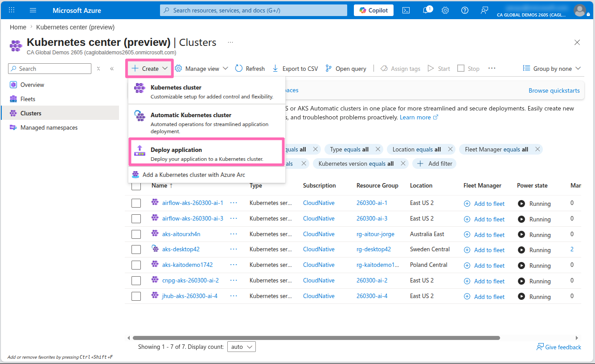
Task: Click the account avatar picture
Action: 580,10
